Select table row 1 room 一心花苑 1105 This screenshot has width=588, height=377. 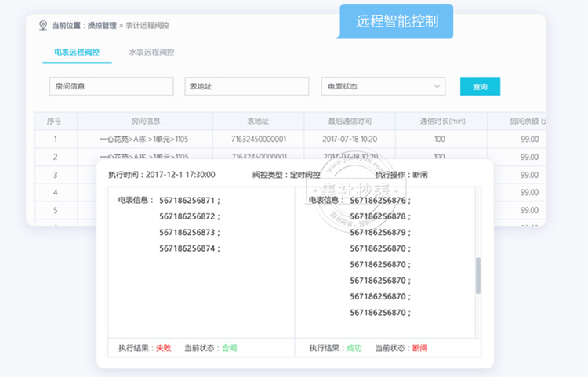144,139
